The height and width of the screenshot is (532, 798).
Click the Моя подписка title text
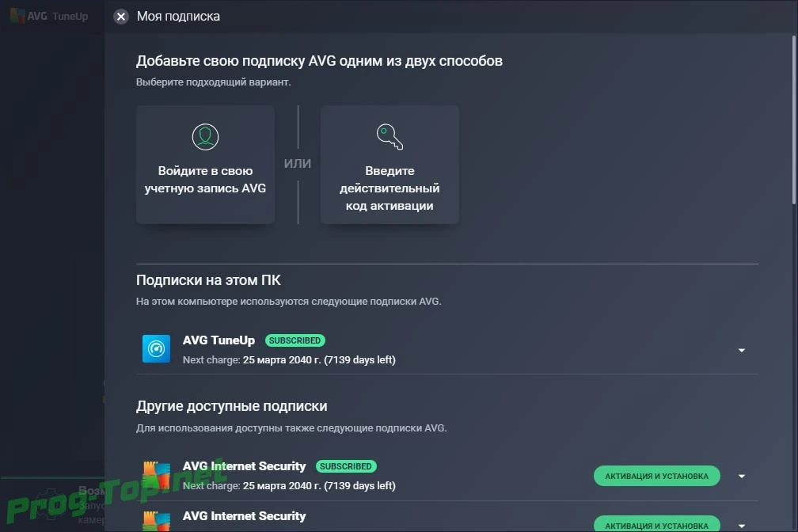click(178, 17)
